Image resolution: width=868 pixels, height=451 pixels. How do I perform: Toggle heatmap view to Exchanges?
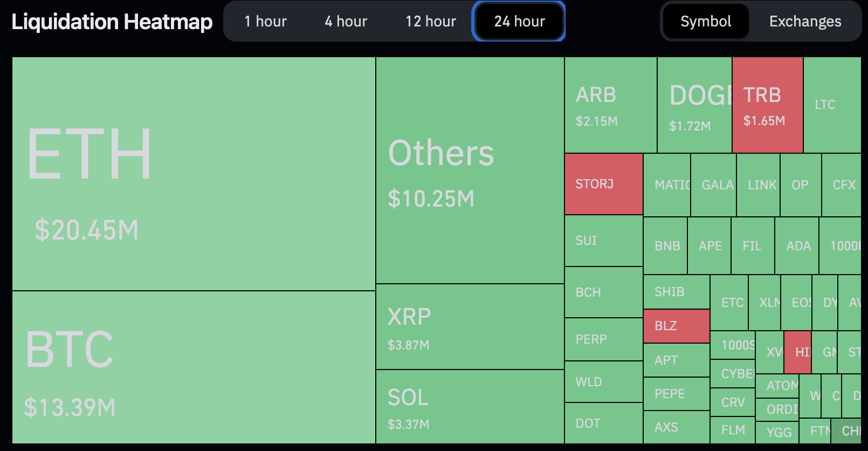[x=805, y=22]
